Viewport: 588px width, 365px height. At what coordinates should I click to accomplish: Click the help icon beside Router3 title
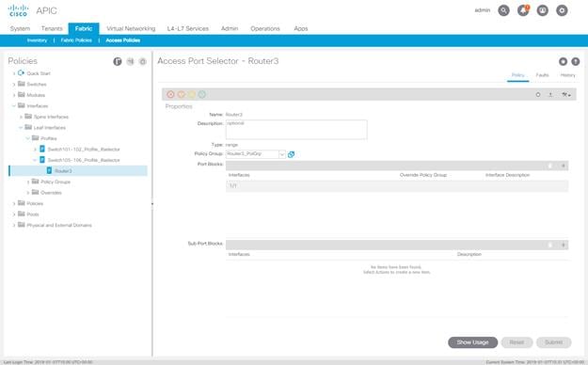click(575, 61)
